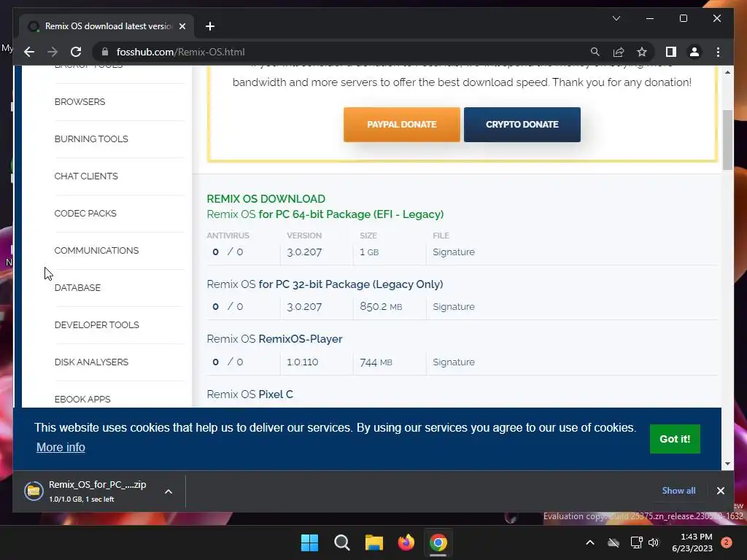
Task: Open the BROWSERS category
Action: click(80, 102)
